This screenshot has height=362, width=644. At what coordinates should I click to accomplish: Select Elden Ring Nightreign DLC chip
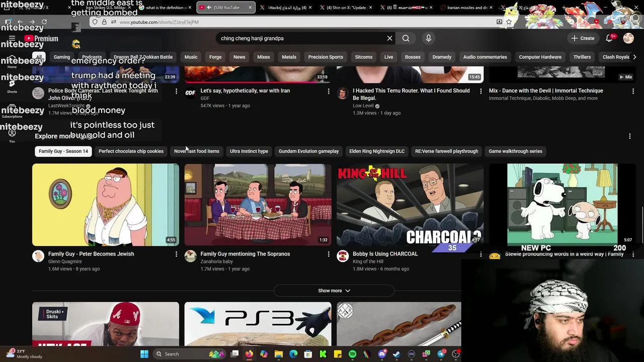(x=377, y=151)
